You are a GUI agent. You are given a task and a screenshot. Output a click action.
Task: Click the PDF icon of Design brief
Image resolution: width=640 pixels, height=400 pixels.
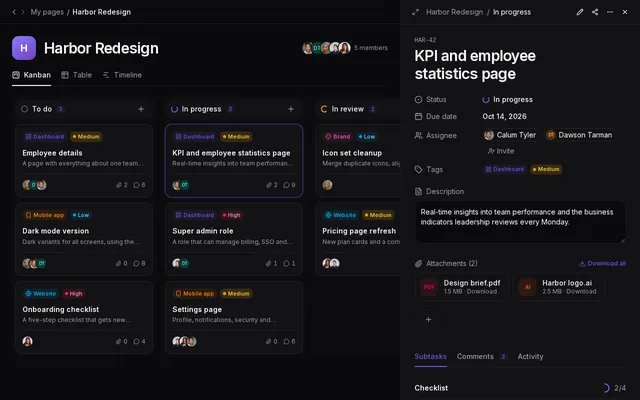(429, 287)
